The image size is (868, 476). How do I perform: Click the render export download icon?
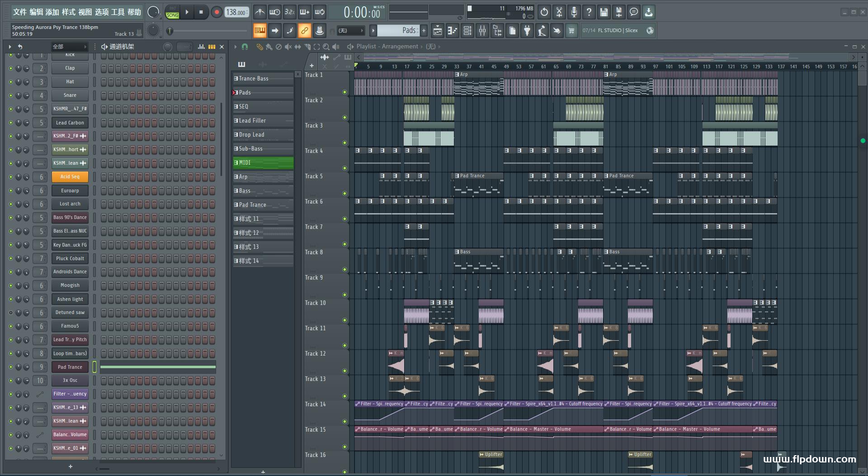[648, 12]
